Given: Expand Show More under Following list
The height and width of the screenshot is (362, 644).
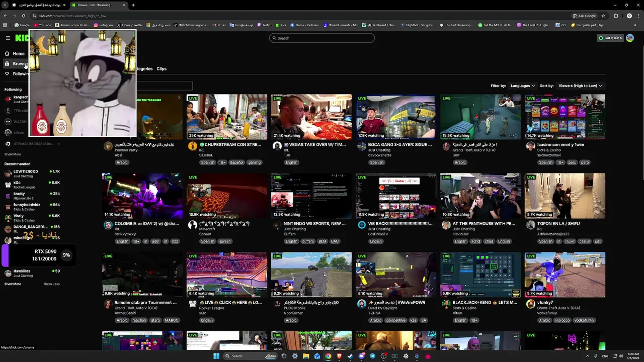Looking at the screenshot, I should point(13,154).
